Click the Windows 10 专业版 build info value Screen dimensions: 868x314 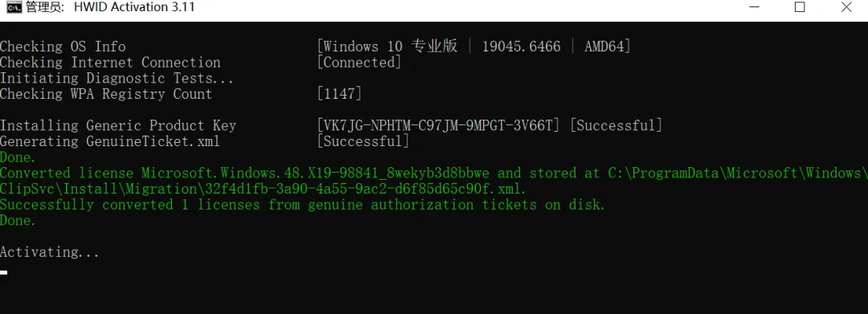(x=473, y=47)
